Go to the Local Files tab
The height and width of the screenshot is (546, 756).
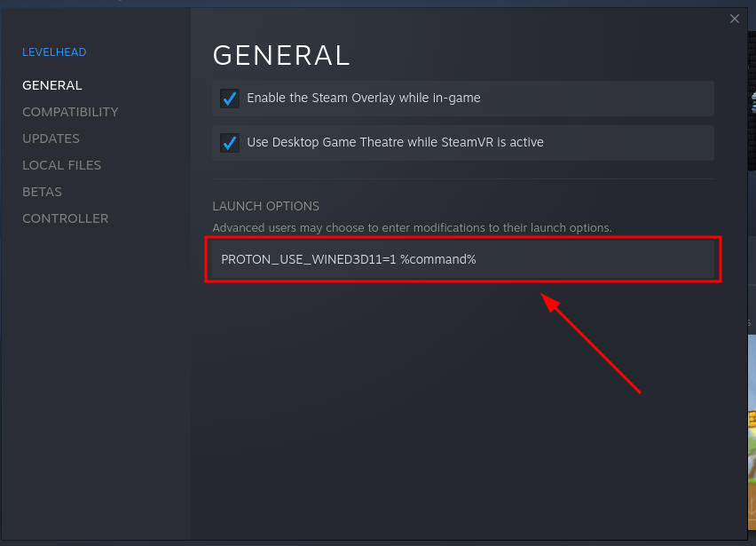click(x=61, y=166)
